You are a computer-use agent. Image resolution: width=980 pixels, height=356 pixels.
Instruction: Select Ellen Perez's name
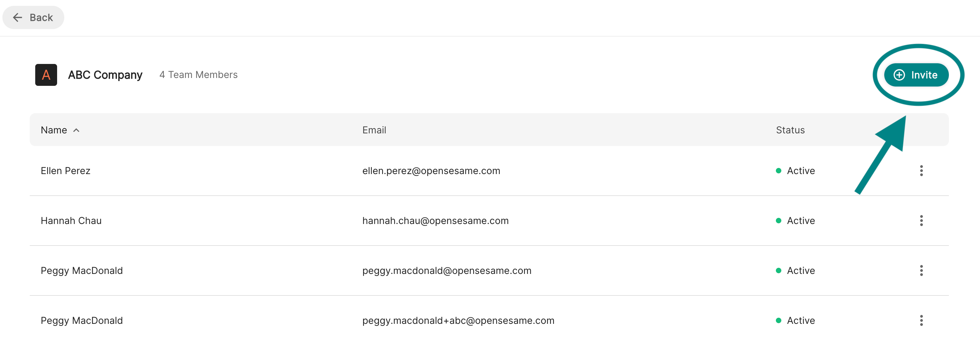(x=65, y=171)
